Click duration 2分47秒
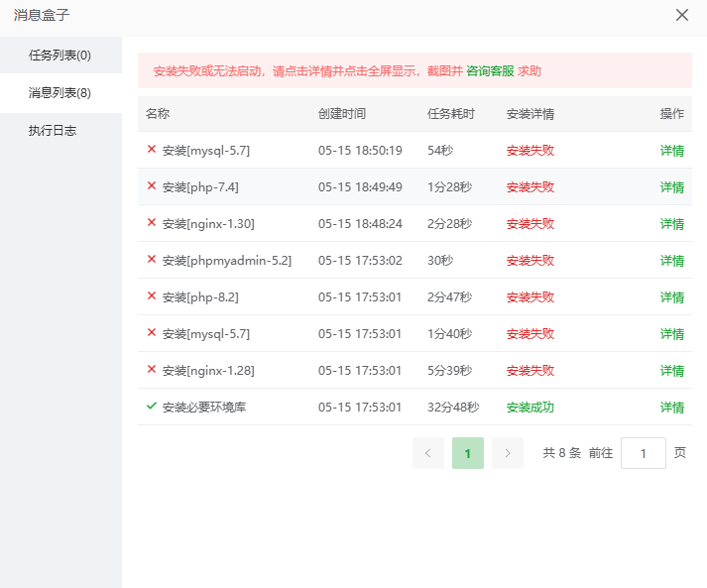The height and width of the screenshot is (588, 707). tap(449, 297)
